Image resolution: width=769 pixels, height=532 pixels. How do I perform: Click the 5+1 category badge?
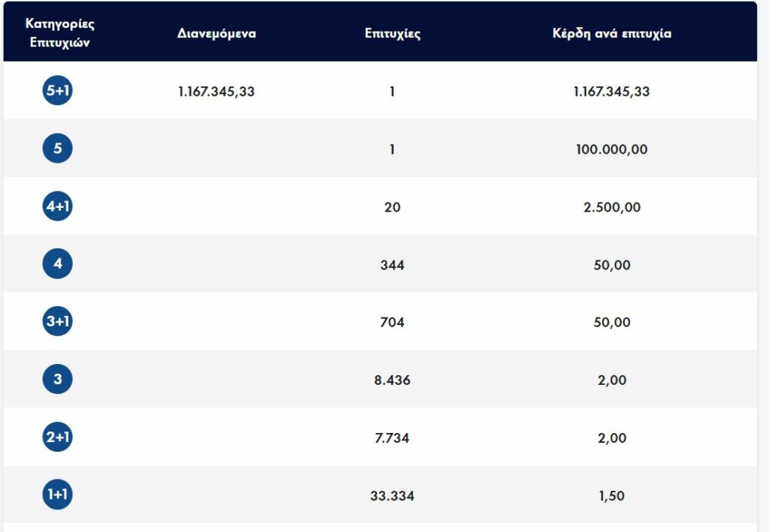pos(58,91)
